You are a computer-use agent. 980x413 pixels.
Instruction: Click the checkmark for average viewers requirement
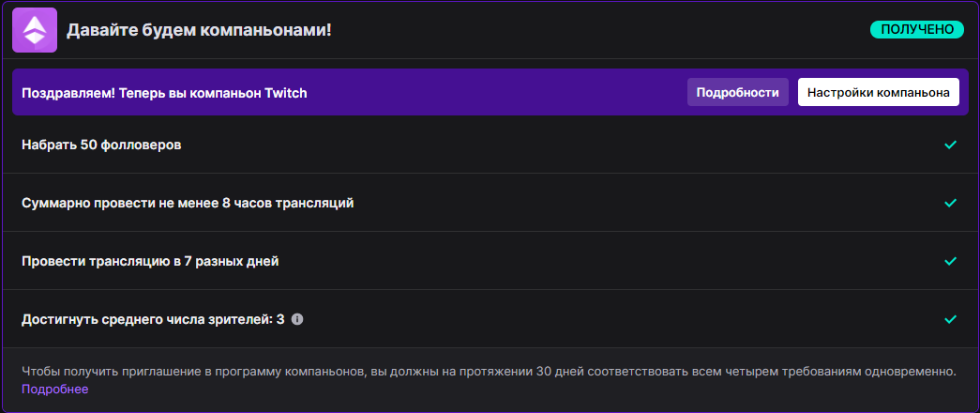tap(950, 319)
